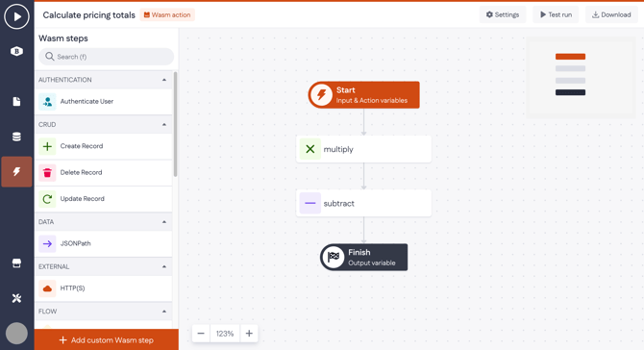
Task: Click the green plus Create Record icon
Action: coord(47,146)
